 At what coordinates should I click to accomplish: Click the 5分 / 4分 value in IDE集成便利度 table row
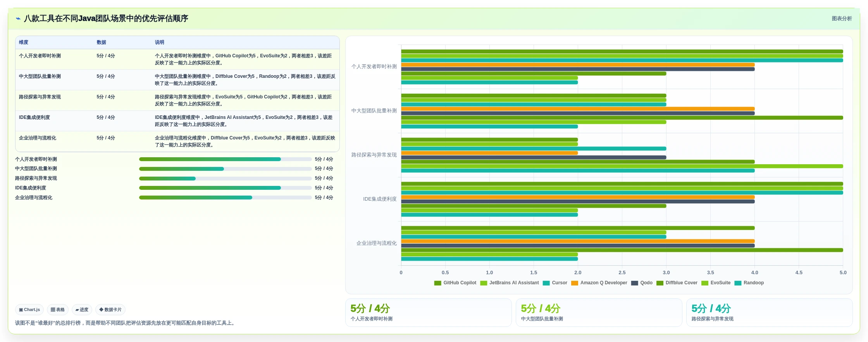click(x=106, y=117)
